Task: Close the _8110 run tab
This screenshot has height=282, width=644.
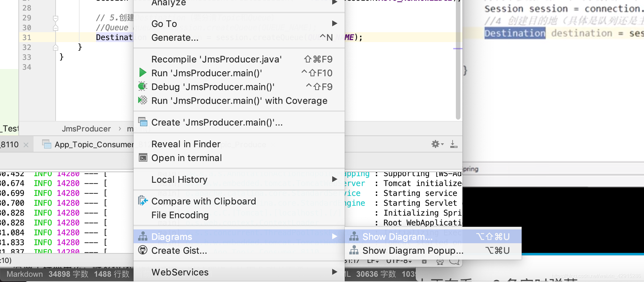Action: tap(26, 145)
